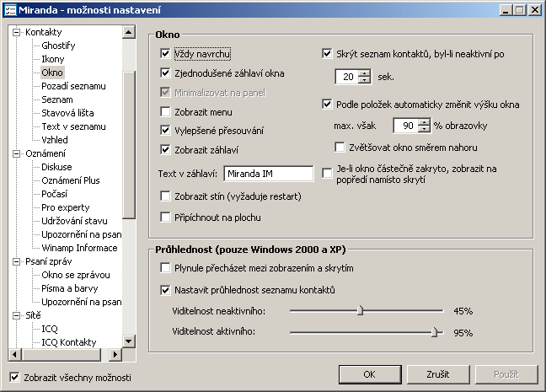Screen dimensions: 546x392
Task: Select the Okno tree item
Action: (52, 72)
